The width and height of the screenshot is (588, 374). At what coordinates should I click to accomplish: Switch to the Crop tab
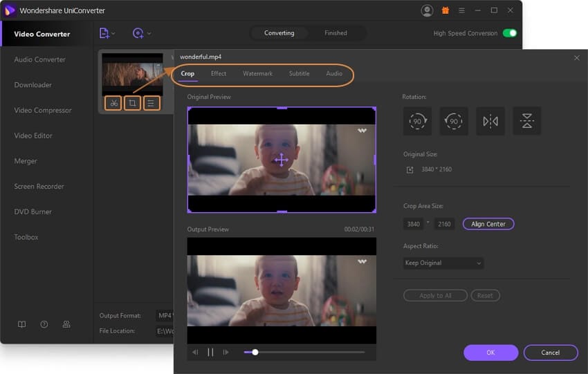tap(187, 73)
